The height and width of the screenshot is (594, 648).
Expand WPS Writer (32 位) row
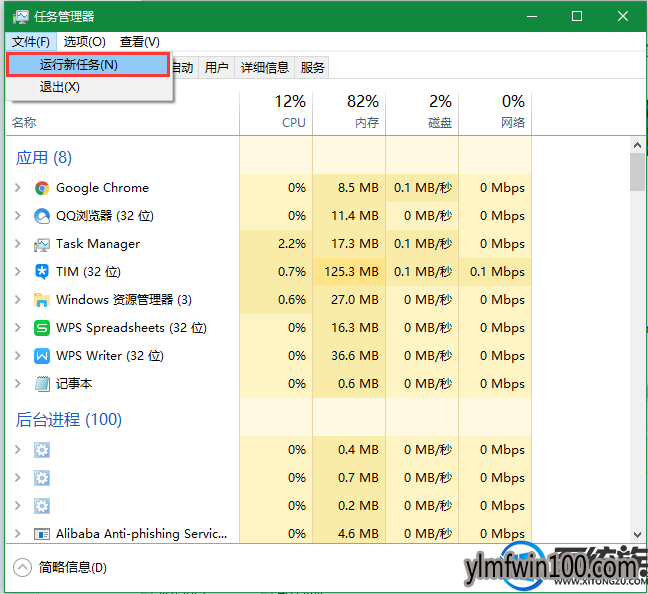click(x=17, y=355)
